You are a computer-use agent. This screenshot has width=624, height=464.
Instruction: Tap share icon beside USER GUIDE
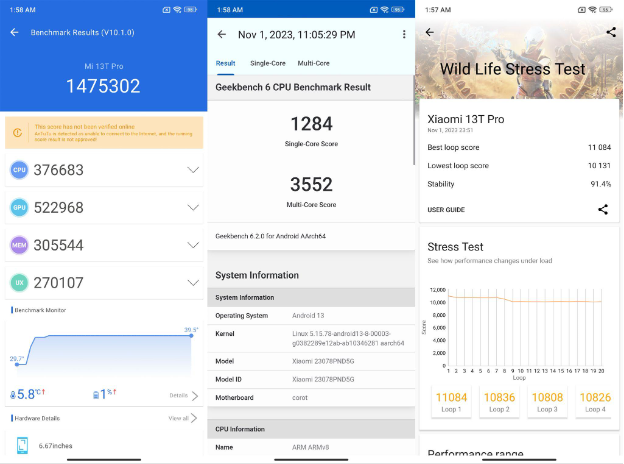(x=603, y=209)
